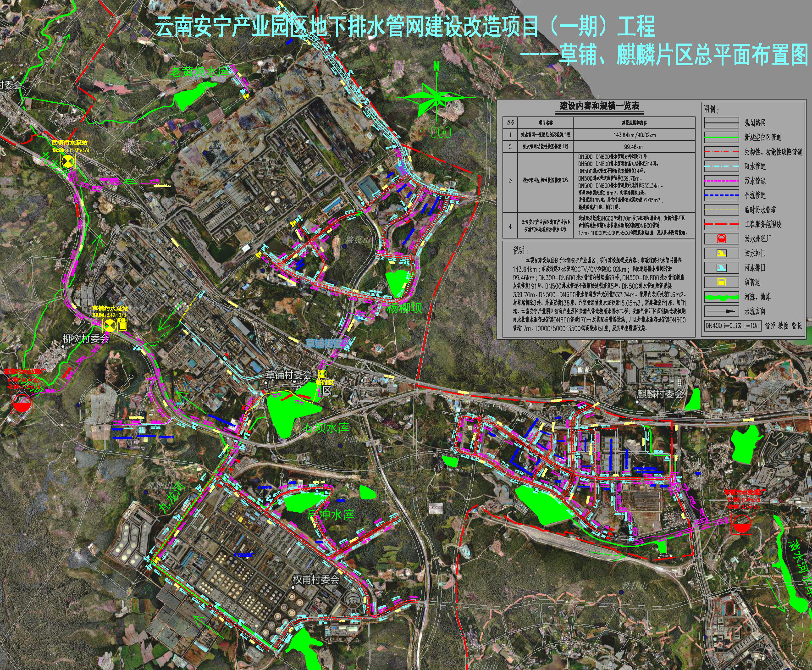Click the eastern sewage treatment plant symbol
Viewport: 812px width, 670px height.
click(741, 524)
